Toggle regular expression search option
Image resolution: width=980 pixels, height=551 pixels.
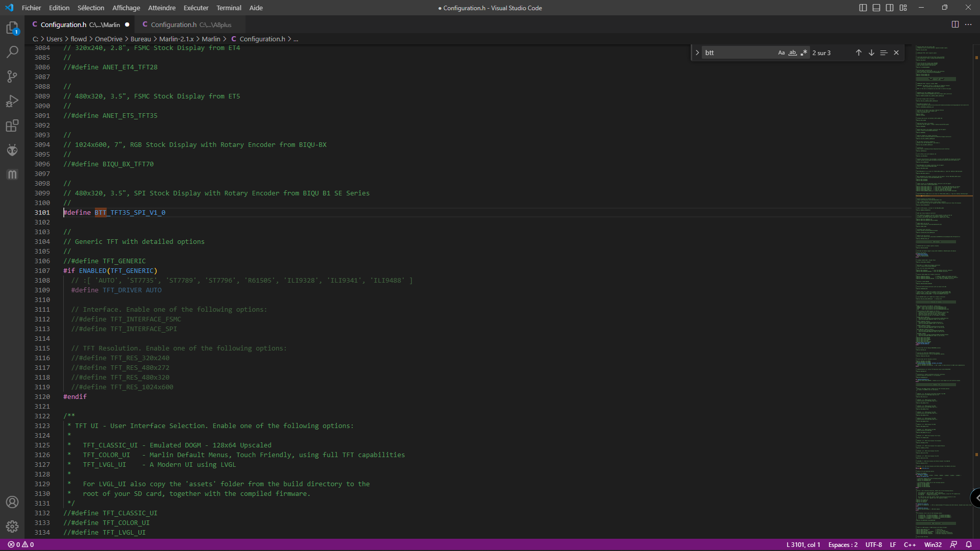click(x=804, y=53)
